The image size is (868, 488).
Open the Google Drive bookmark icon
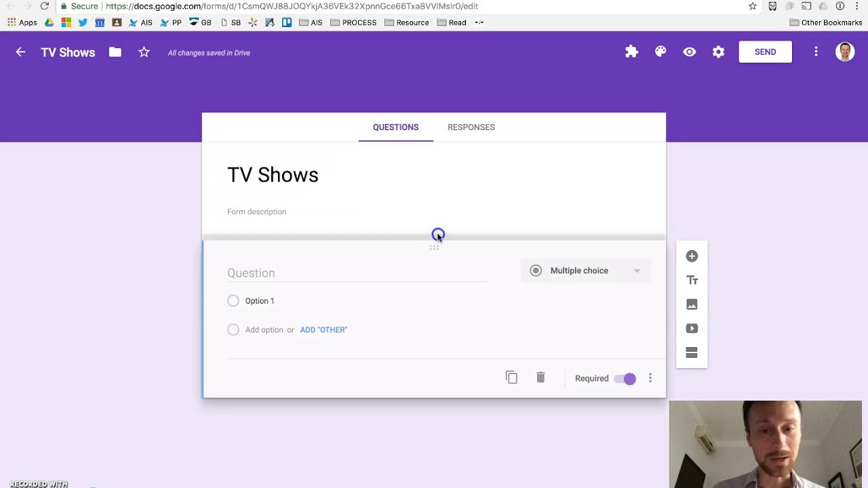pyautogui.click(x=49, y=22)
